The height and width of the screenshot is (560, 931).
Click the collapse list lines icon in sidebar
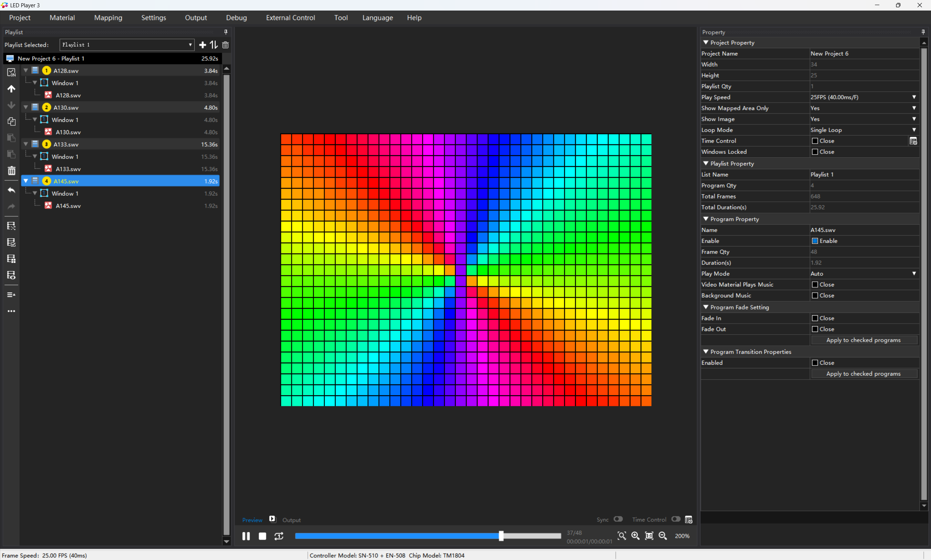point(11,295)
